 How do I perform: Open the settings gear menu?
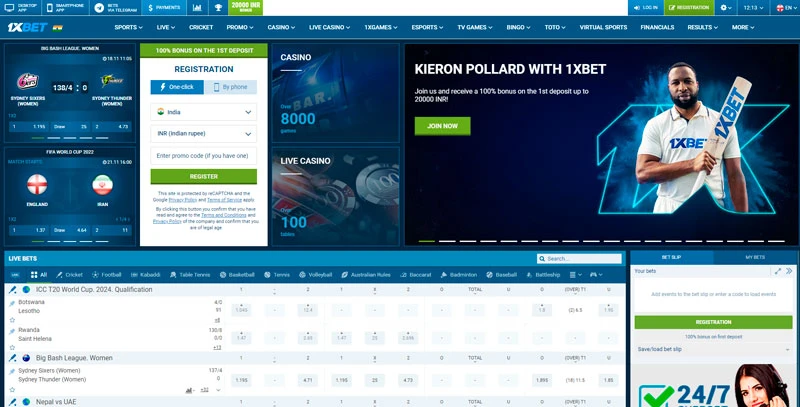(x=726, y=8)
